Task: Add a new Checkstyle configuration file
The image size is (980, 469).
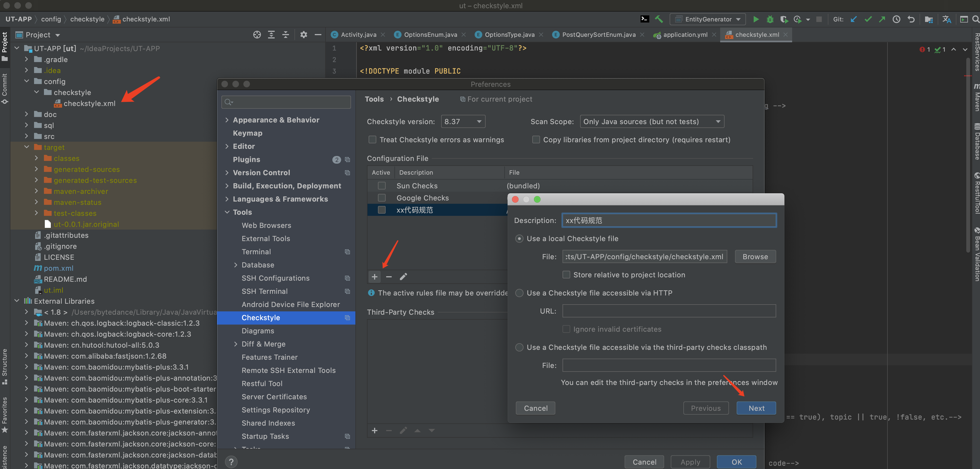Action: (x=374, y=277)
